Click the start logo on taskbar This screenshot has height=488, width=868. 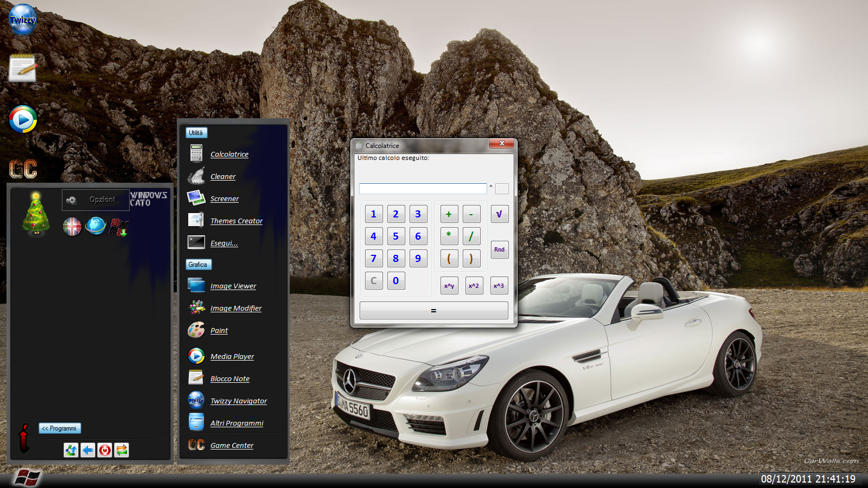[x=27, y=478]
